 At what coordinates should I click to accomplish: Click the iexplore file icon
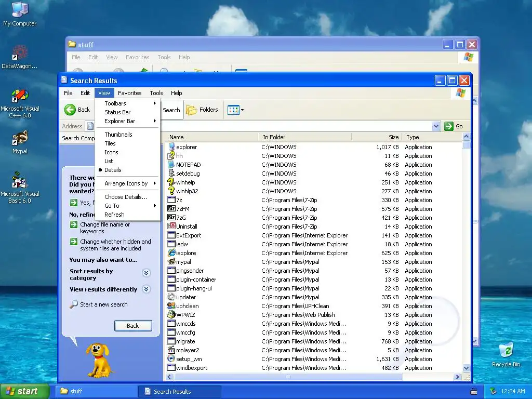tap(171, 253)
